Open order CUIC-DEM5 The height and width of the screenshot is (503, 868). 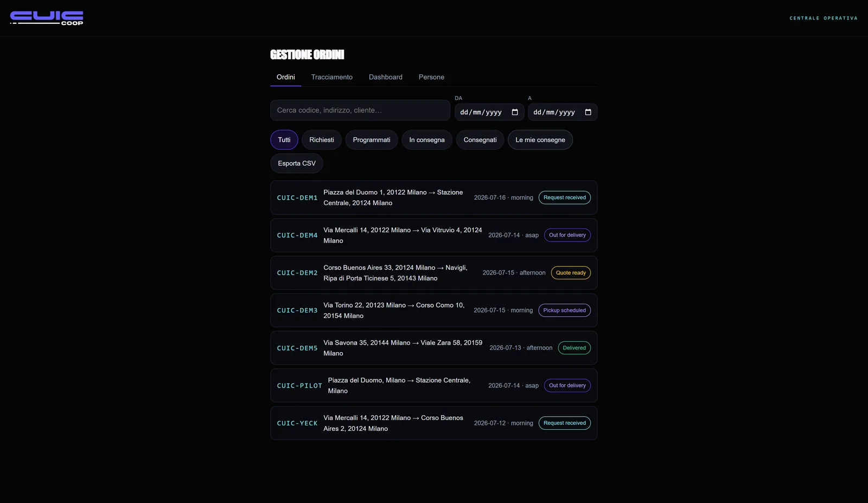tap(434, 348)
